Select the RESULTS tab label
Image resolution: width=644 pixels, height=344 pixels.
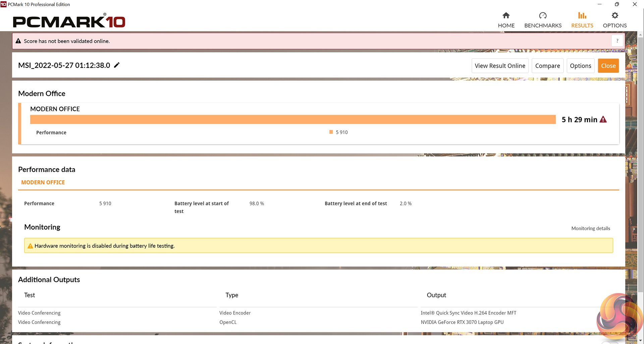[x=582, y=25]
